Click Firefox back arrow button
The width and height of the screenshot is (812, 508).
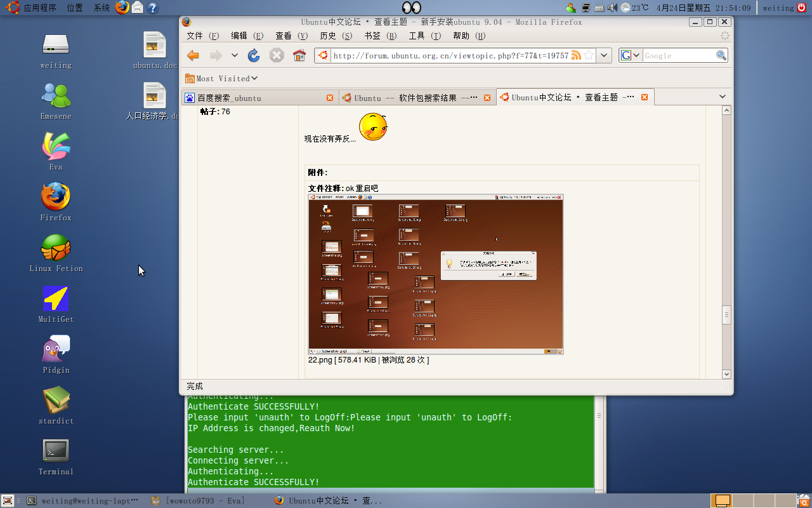(x=193, y=56)
